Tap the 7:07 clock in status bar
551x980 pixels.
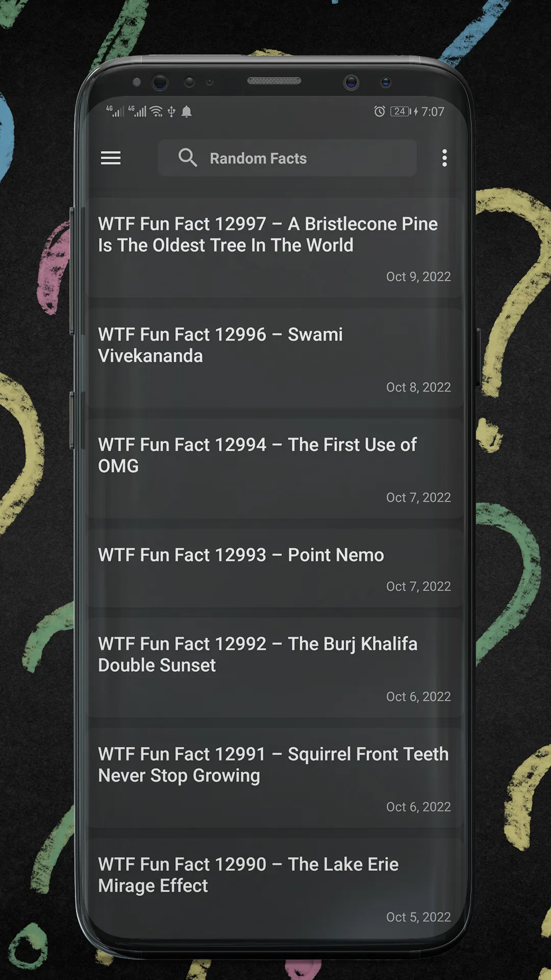[x=433, y=111]
